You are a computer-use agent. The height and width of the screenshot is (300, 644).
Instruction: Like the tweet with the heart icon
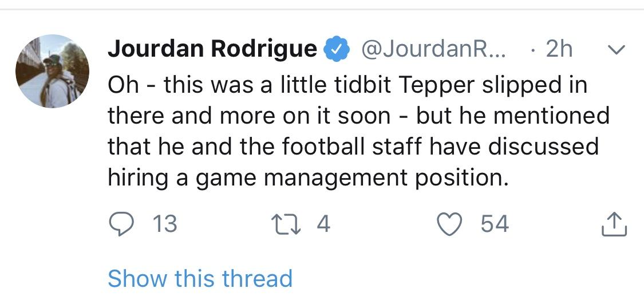point(450,225)
